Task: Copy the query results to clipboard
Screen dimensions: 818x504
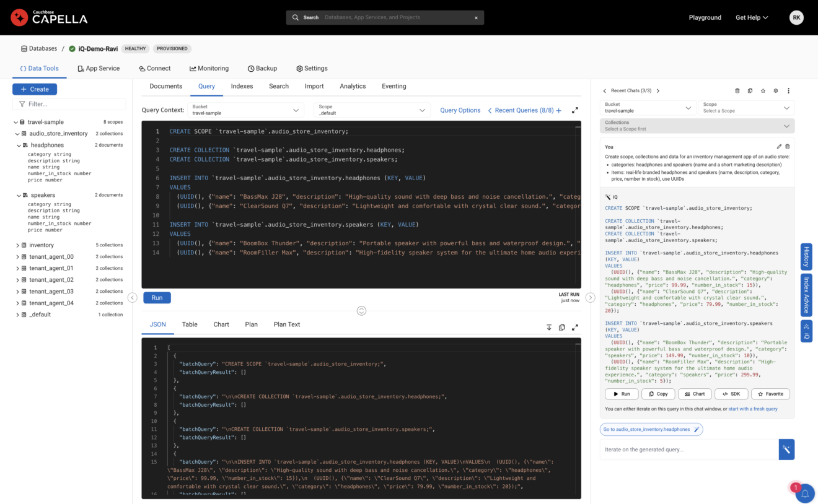Action: click(561, 327)
